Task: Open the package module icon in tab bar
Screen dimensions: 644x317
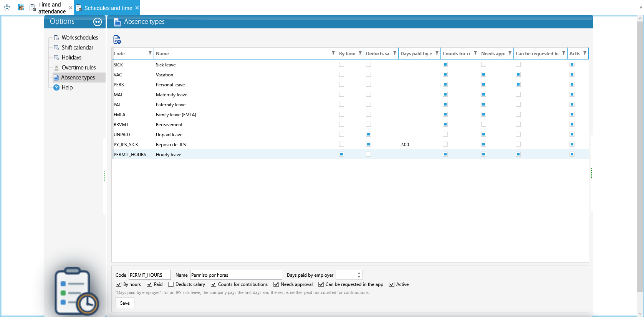Action: pos(21,7)
